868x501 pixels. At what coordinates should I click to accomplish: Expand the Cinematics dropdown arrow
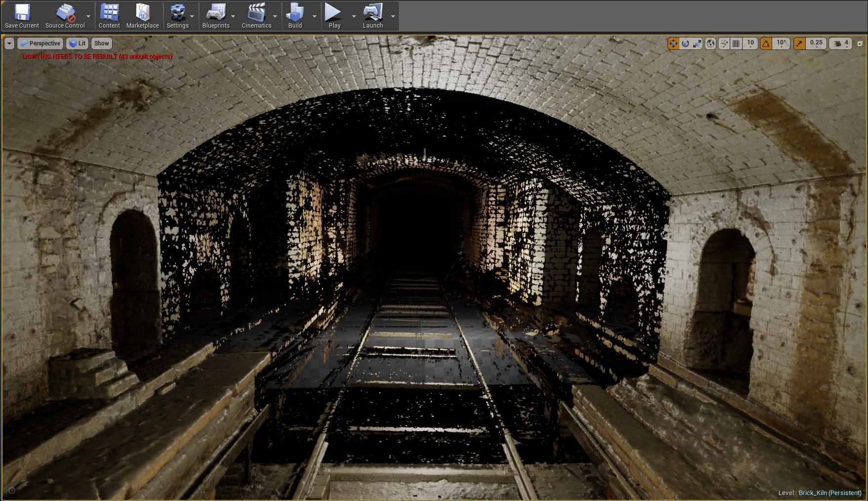click(276, 16)
